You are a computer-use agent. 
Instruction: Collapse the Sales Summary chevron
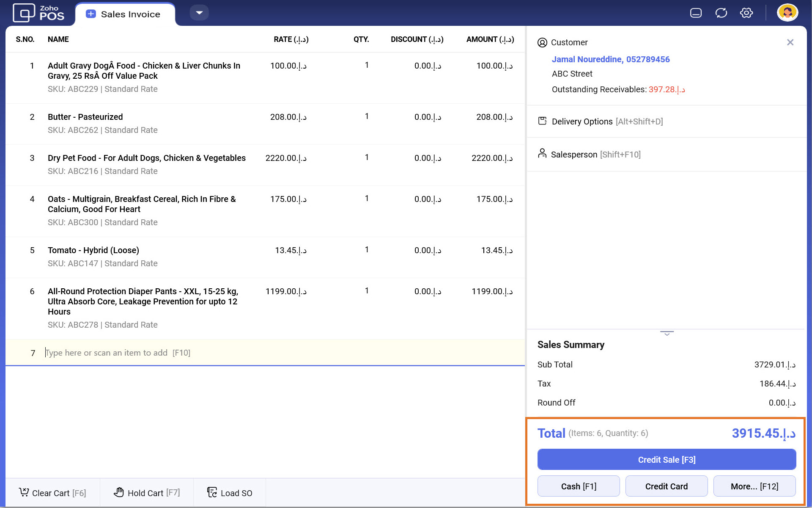[667, 334]
